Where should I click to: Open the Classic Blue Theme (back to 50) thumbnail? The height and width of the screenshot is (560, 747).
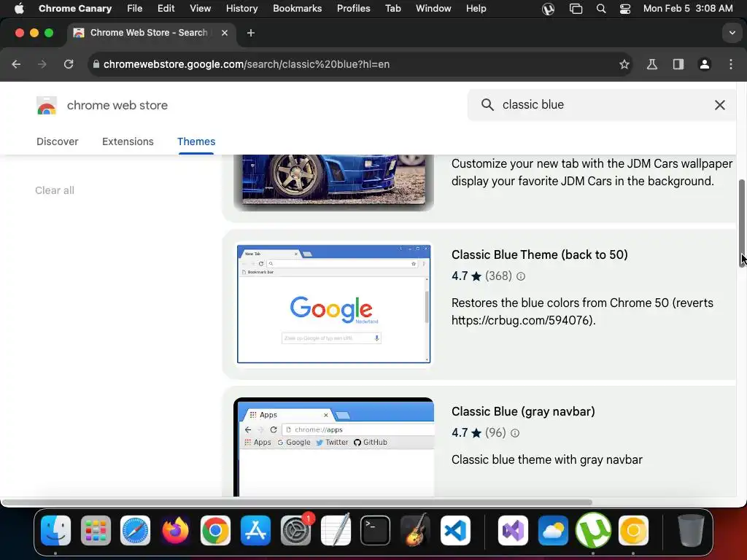[x=333, y=304]
